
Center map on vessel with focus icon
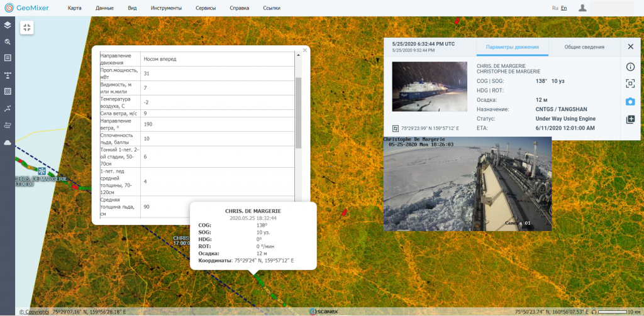pos(630,84)
